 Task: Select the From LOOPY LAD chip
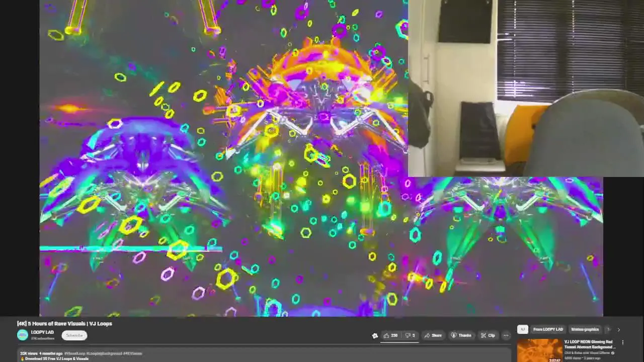[x=548, y=329]
